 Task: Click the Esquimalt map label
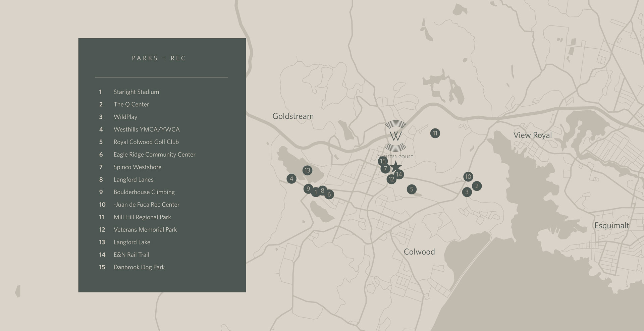pos(611,226)
